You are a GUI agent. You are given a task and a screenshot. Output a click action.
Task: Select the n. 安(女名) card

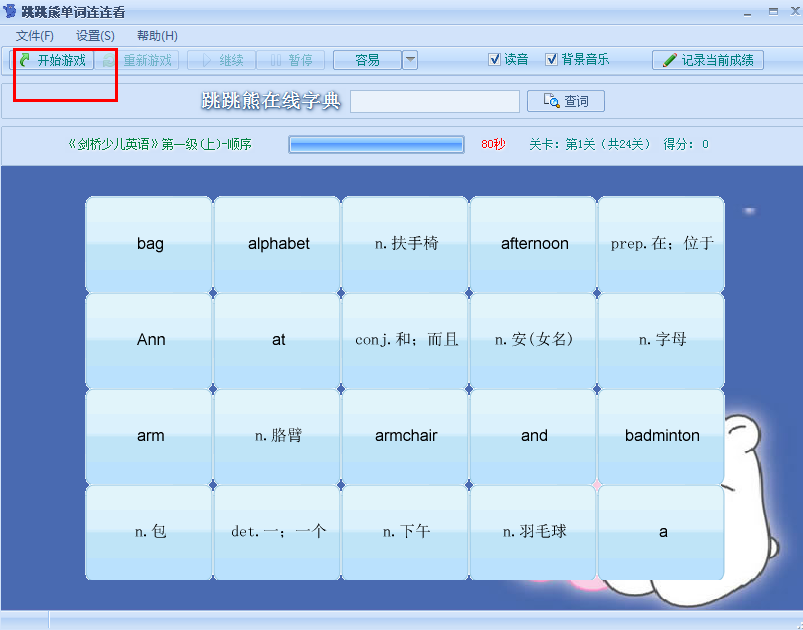pos(533,341)
